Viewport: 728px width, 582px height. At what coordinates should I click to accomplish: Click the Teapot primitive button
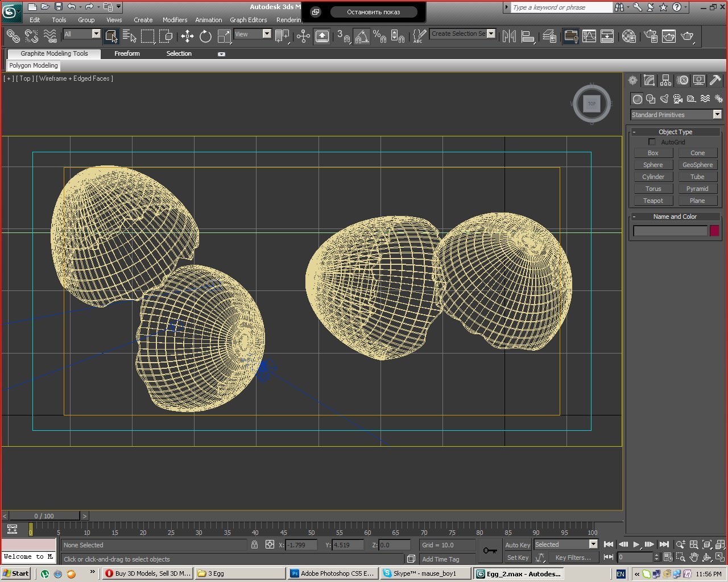click(653, 201)
